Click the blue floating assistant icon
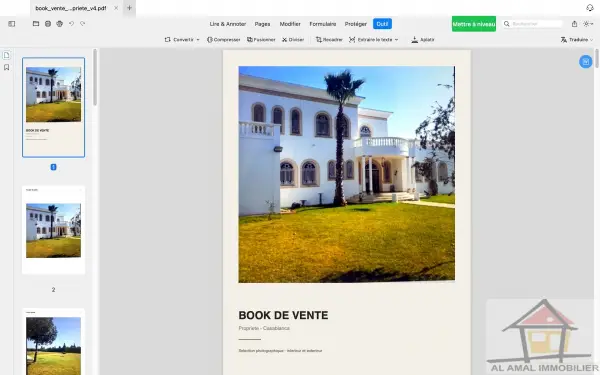The image size is (600, 375). (x=585, y=62)
